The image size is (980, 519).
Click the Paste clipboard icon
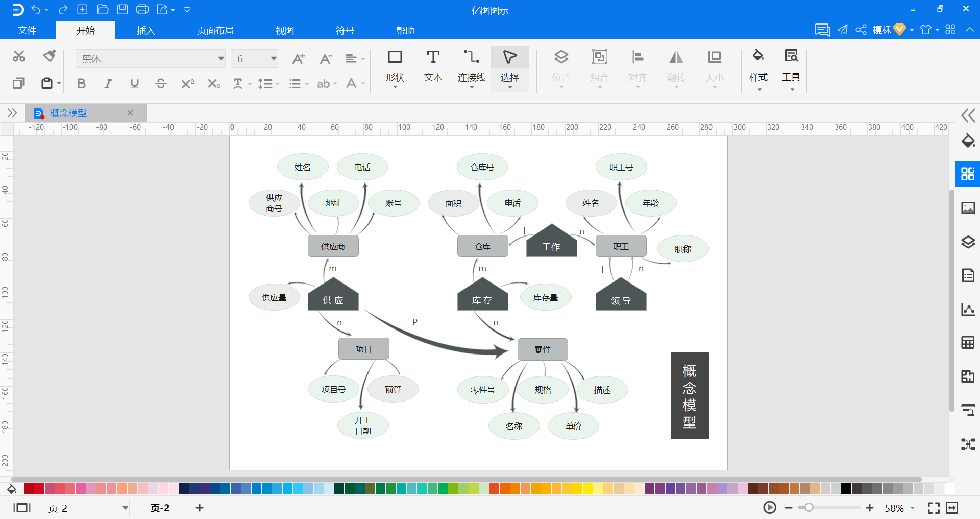[x=47, y=83]
